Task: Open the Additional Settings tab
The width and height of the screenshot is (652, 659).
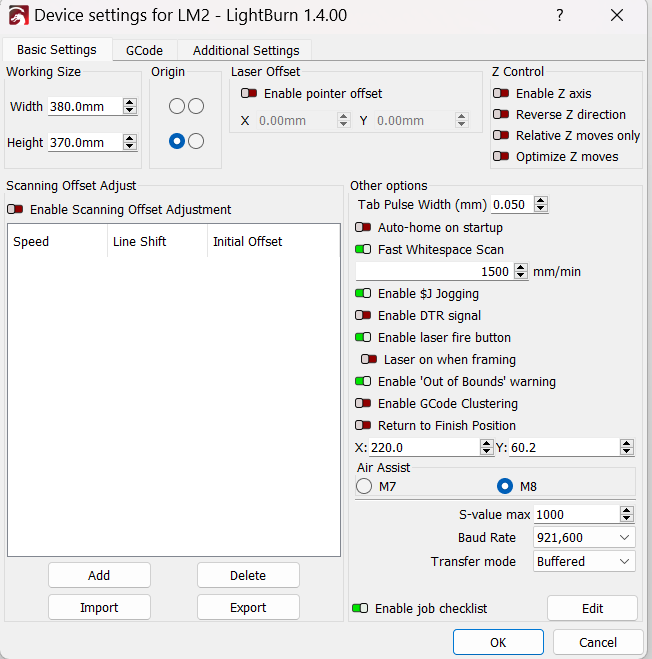Action: point(246,50)
